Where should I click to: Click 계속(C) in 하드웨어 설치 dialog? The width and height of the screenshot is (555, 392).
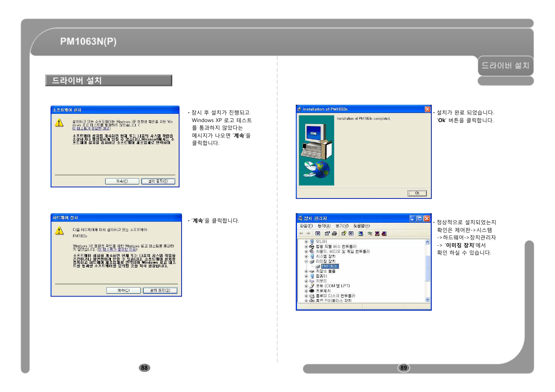coord(124,291)
